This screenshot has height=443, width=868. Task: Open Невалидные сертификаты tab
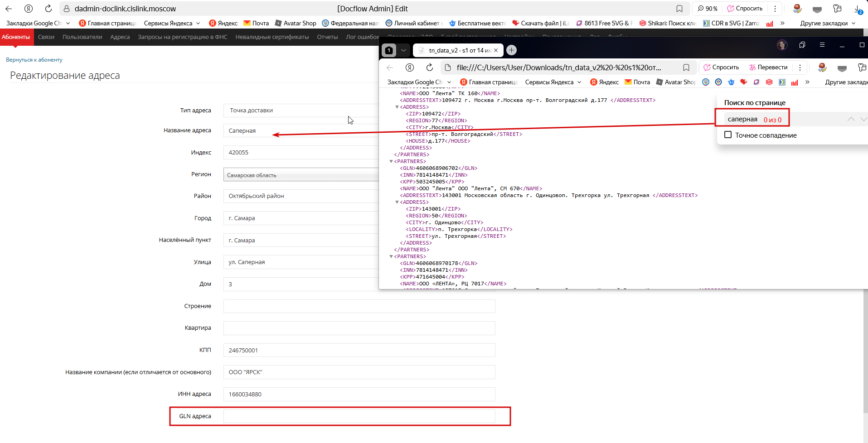tap(272, 37)
